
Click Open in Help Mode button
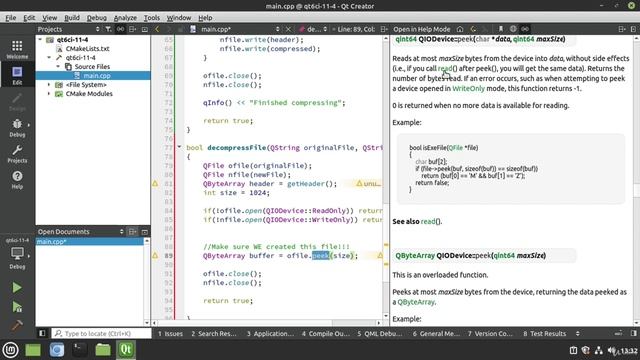click(422, 29)
